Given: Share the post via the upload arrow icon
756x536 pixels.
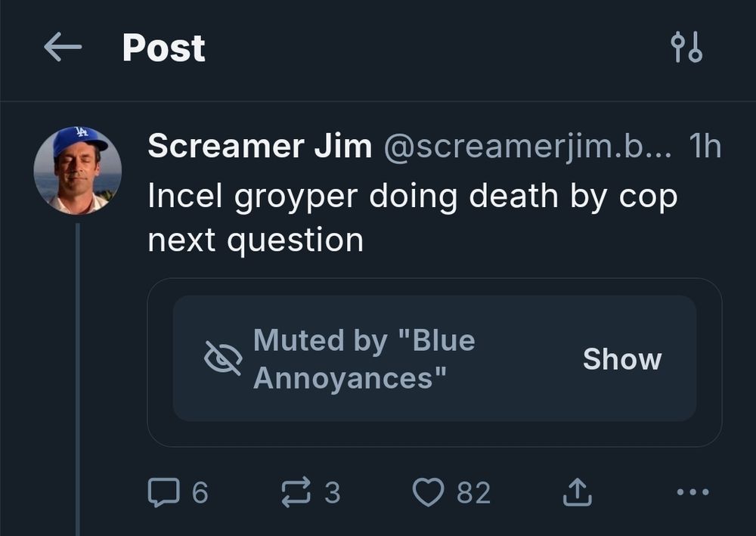Looking at the screenshot, I should coord(577,490).
